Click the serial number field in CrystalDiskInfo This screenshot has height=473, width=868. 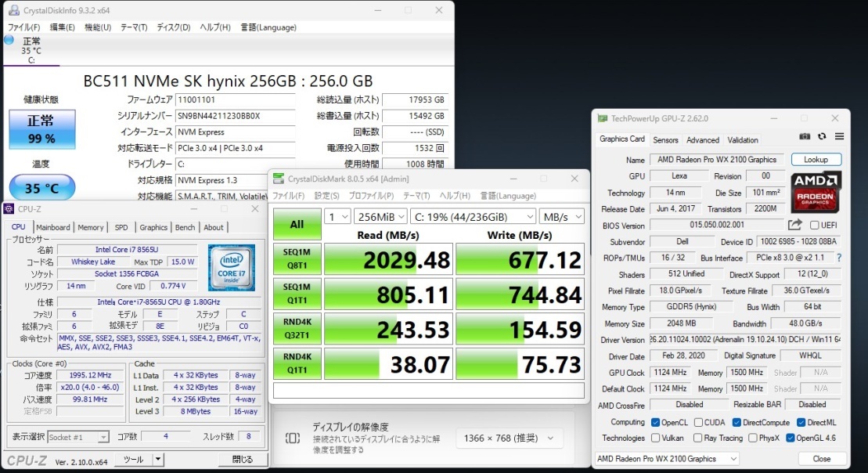pos(236,116)
